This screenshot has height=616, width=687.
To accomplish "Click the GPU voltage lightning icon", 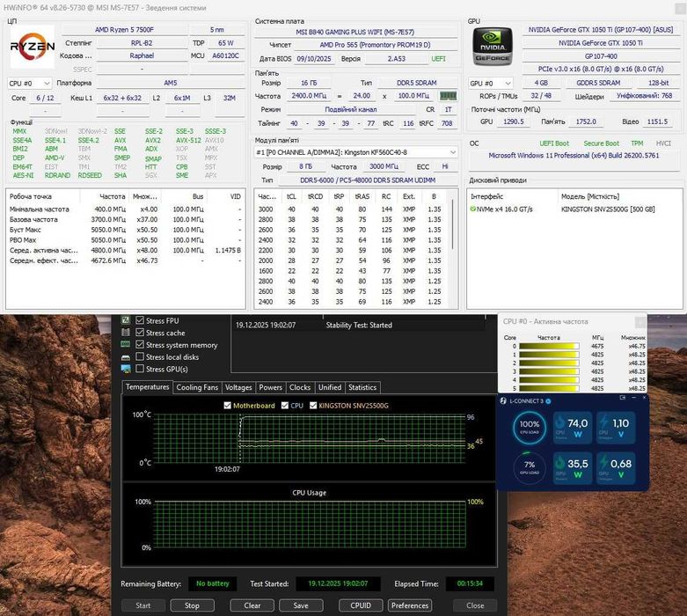I will pos(604,462).
